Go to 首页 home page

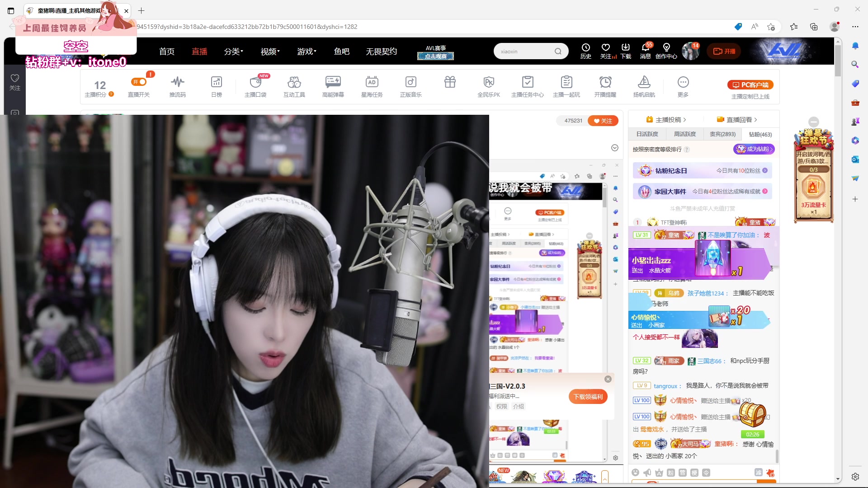[x=167, y=52]
